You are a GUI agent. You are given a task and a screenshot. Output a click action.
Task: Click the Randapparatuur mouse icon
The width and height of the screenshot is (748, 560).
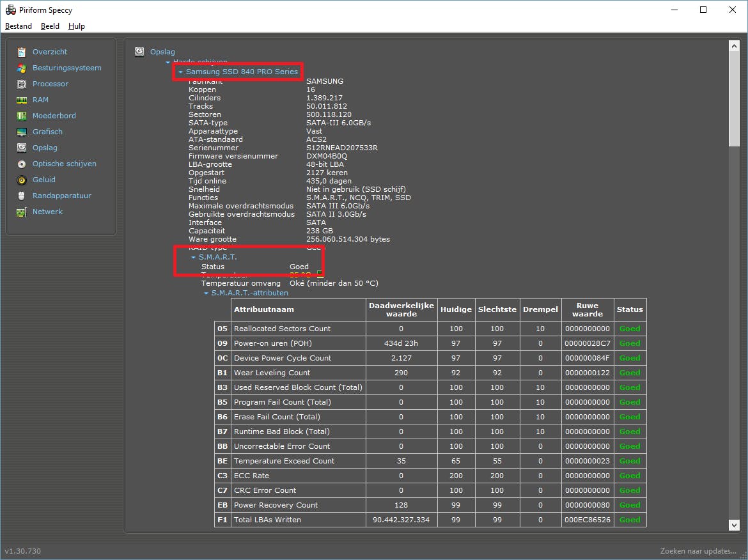tap(22, 196)
